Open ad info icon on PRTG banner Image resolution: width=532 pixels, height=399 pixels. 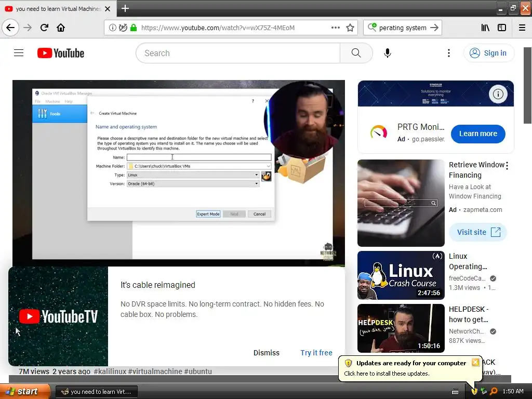click(498, 94)
